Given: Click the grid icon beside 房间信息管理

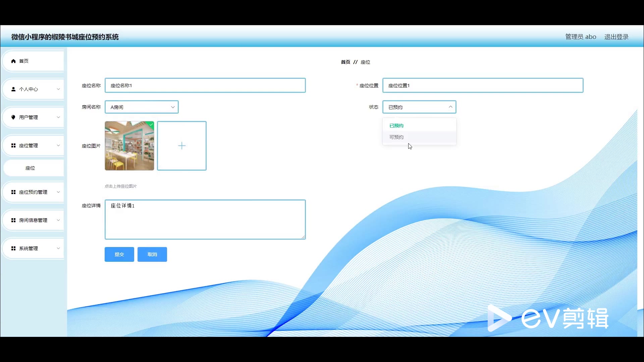Looking at the screenshot, I should tap(13, 220).
